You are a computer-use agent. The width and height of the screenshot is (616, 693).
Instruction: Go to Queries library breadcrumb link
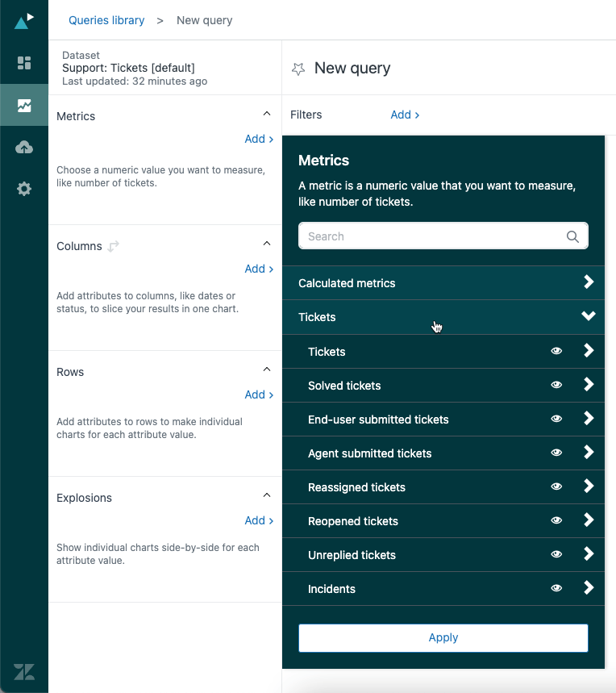(106, 20)
